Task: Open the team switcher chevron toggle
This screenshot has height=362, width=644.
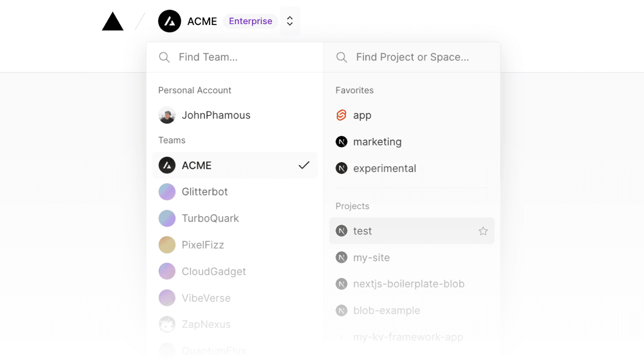Action: 290,21
